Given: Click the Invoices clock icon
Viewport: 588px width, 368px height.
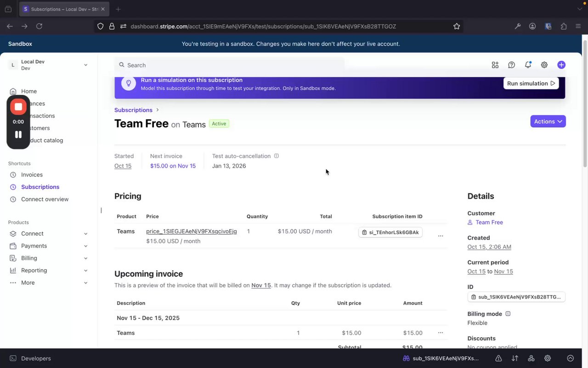Looking at the screenshot, I should click(x=13, y=175).
